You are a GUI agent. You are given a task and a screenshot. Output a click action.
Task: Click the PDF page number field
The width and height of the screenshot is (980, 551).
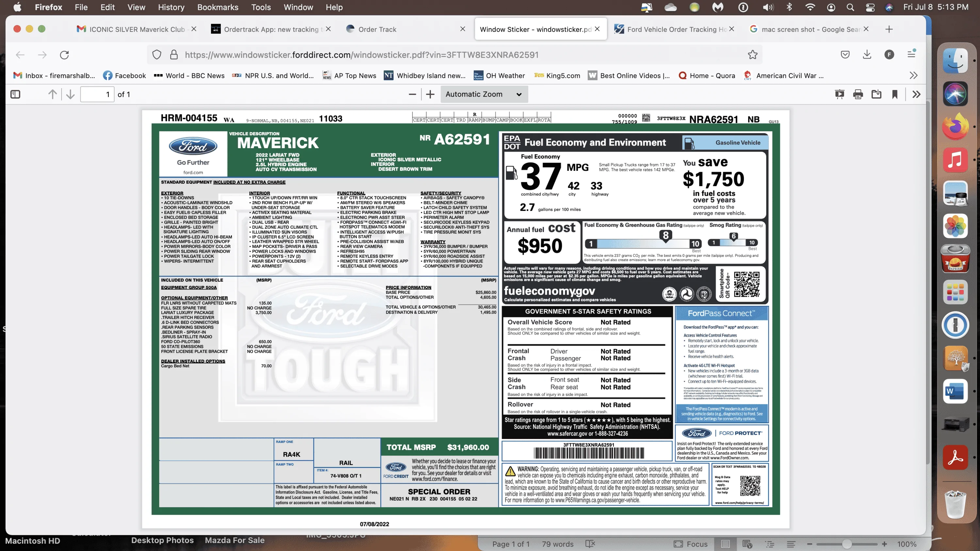[97, 94]
